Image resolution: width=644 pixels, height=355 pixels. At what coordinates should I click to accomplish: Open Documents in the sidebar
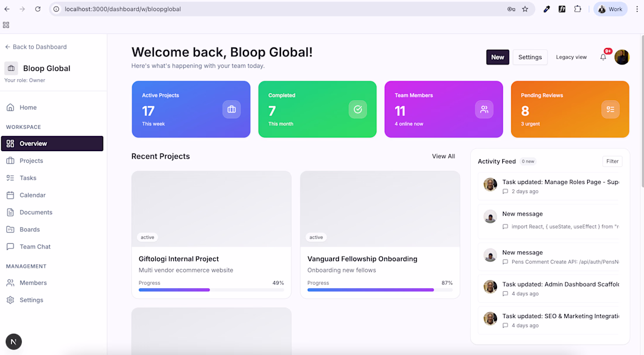pyautogui.click(x=52, y=213)
